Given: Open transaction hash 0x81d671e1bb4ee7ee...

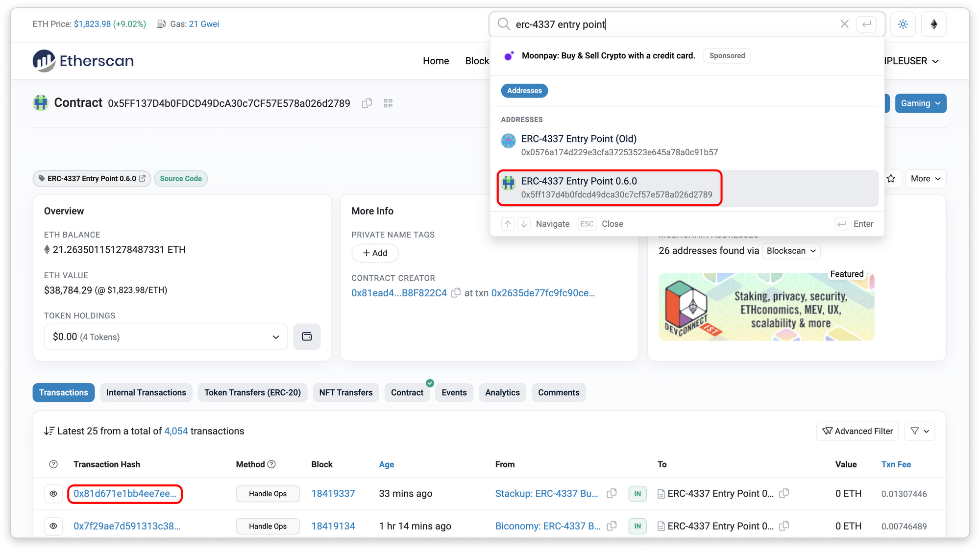Looking at the screenshot, I should pos(125,494).
